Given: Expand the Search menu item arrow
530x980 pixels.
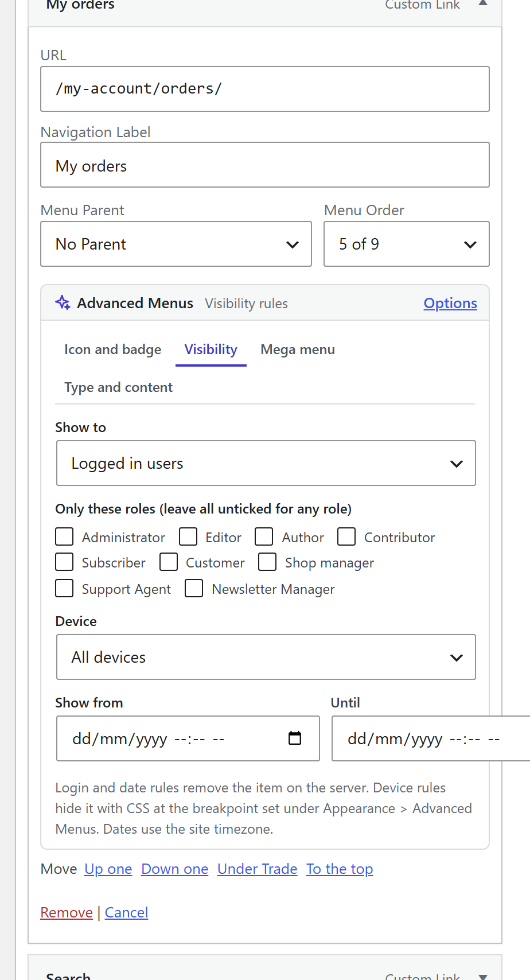Looking at the screenshot, I should 483,977.
